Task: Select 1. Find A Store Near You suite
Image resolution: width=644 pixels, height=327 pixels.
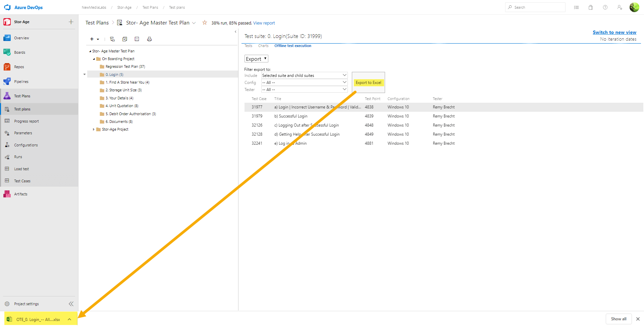Action: [127, 82]
